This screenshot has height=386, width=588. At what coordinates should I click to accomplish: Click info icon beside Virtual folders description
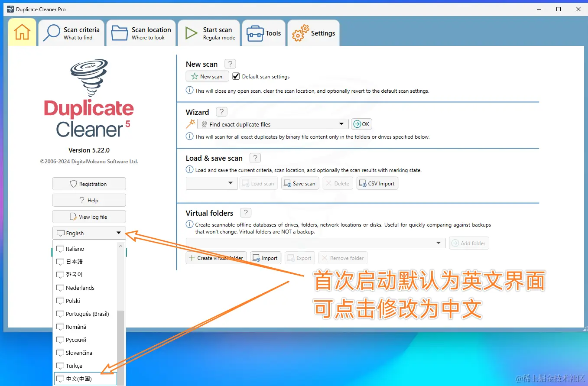pyautogui.click(x=189, y=224)
